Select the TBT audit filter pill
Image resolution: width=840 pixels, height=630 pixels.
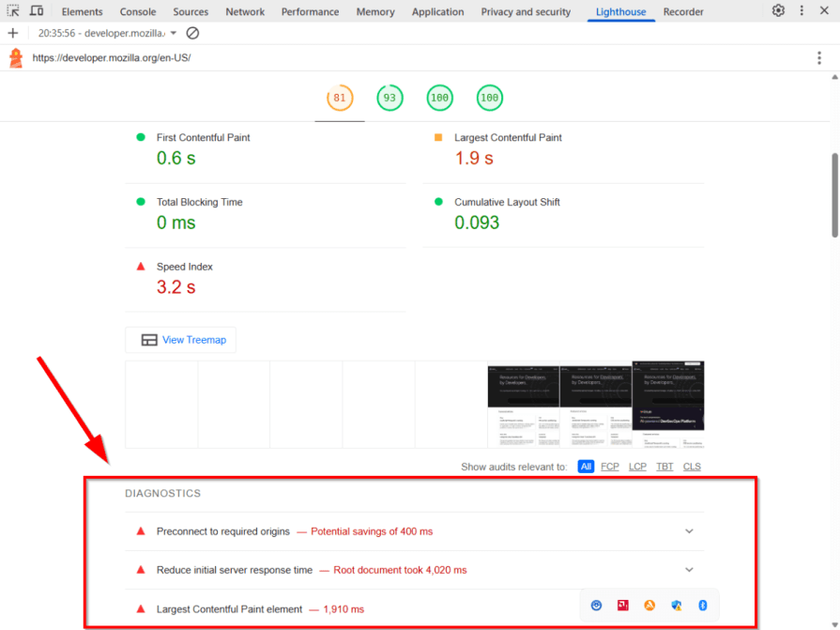click(664, 466)
